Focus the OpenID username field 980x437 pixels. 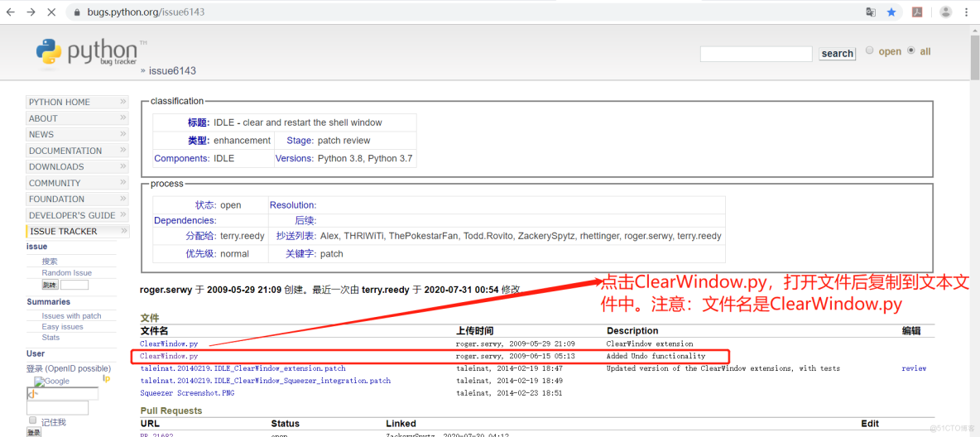(x=62, y=394)
